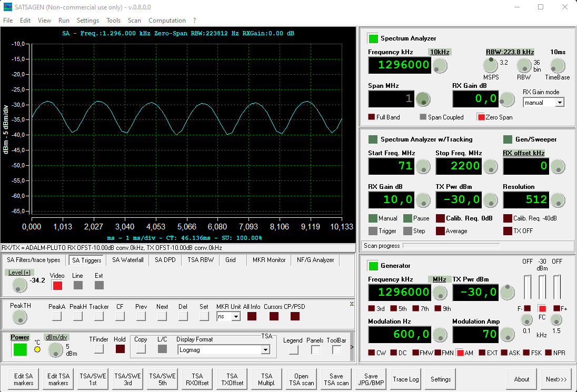Check the Legend checkbox

[293, 350]
